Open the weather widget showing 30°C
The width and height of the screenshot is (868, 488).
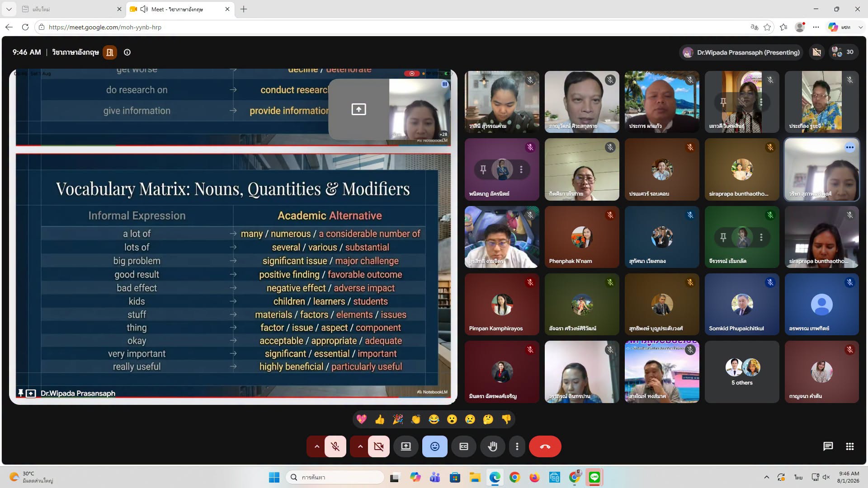point(32,477)
